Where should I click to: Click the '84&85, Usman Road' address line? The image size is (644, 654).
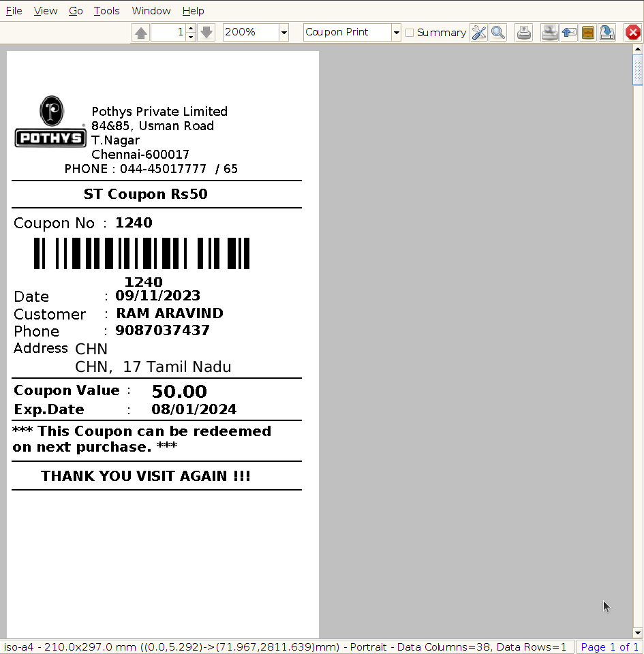[153, 126]
